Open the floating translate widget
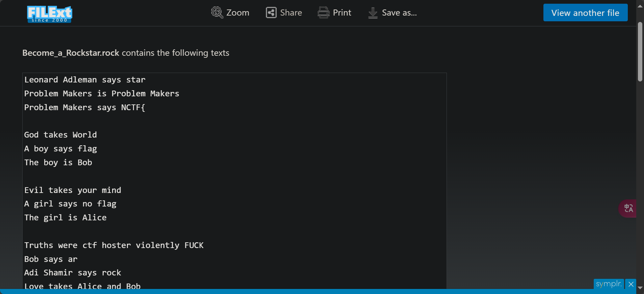 click(x=628, y=208)
